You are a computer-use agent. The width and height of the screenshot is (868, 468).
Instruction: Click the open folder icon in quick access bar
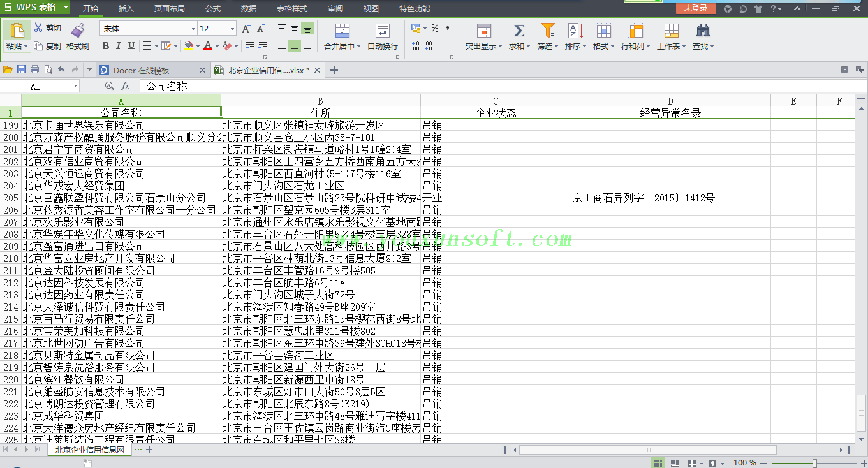click(8, 69)
